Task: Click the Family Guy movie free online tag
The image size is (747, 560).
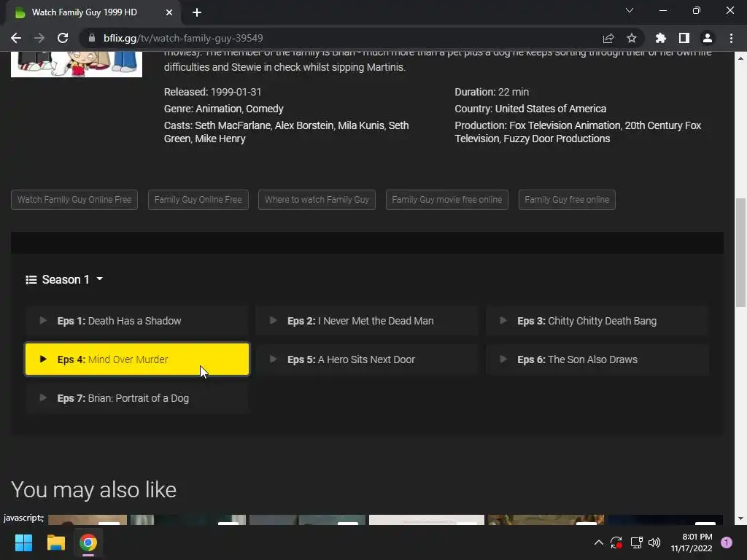Action: (447, 200)
